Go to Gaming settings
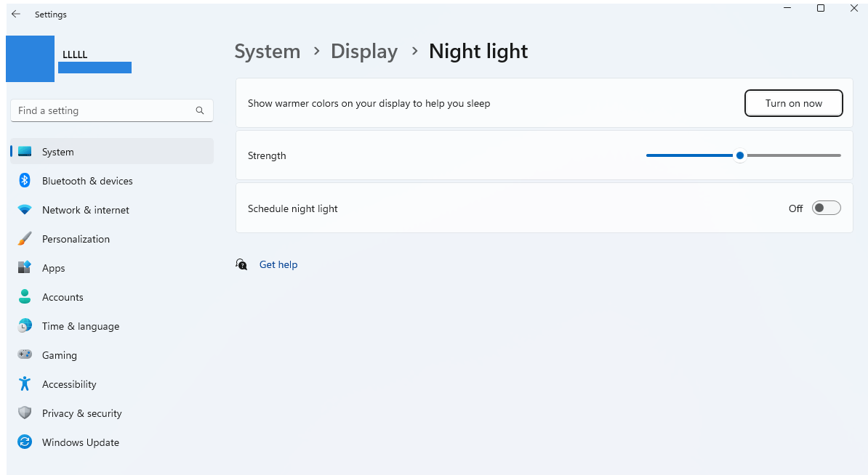Image resolution: width=868 pixels, height=475 pixels. point(112,355)
